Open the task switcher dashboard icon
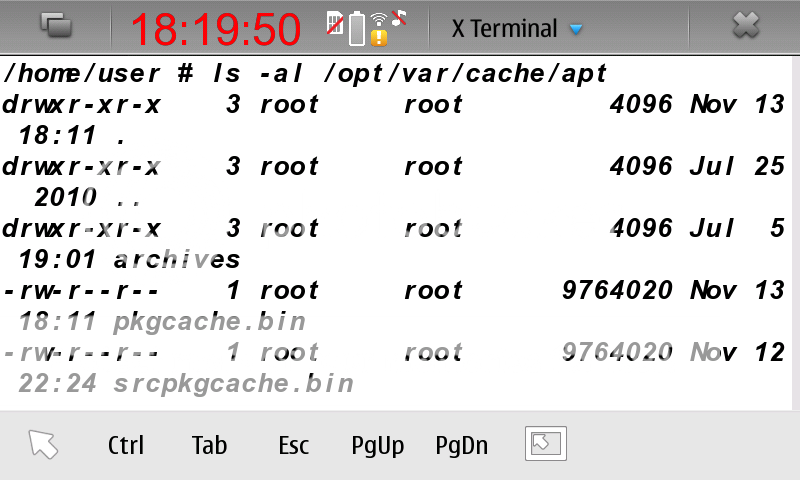The width and height of the screenshot is (800, 480). click(55, 27)
